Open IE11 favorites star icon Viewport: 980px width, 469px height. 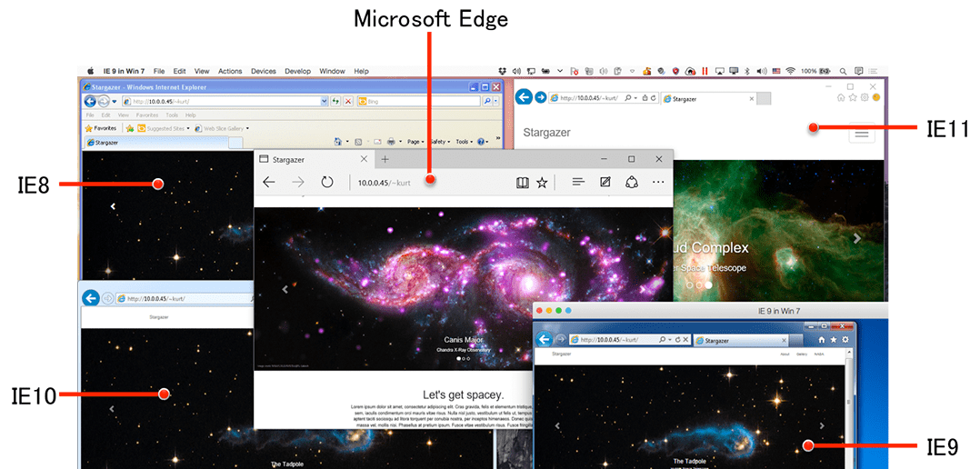click(853, 97)
